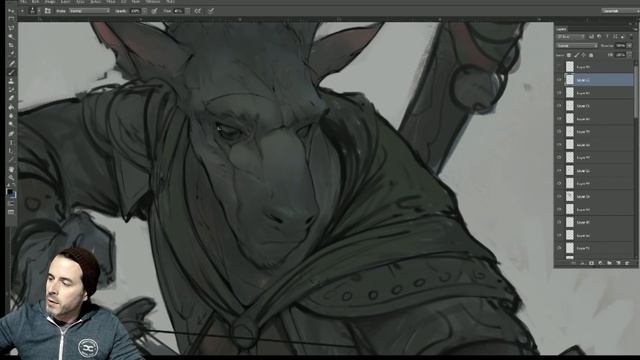Lock transparent pixels

(569, 55)
